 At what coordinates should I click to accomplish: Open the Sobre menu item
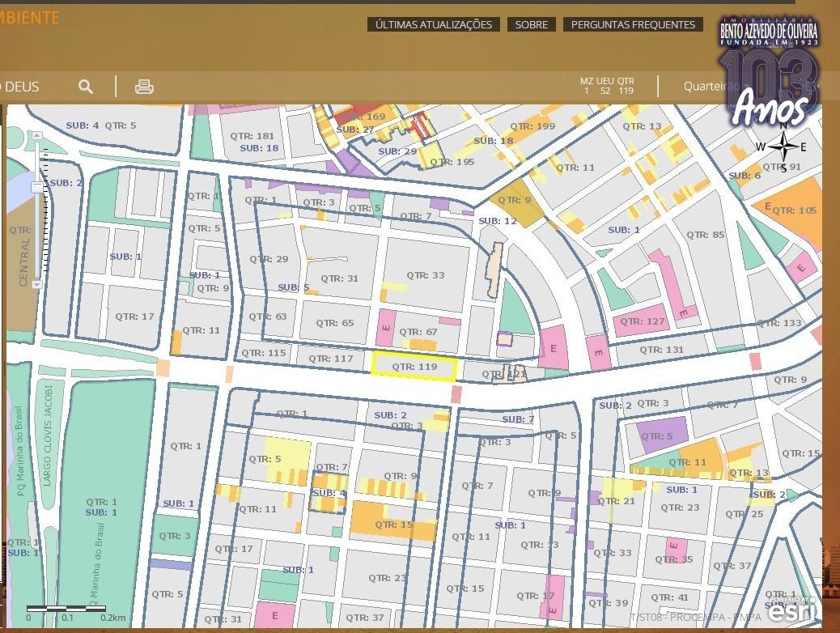(x=532, y=24)
